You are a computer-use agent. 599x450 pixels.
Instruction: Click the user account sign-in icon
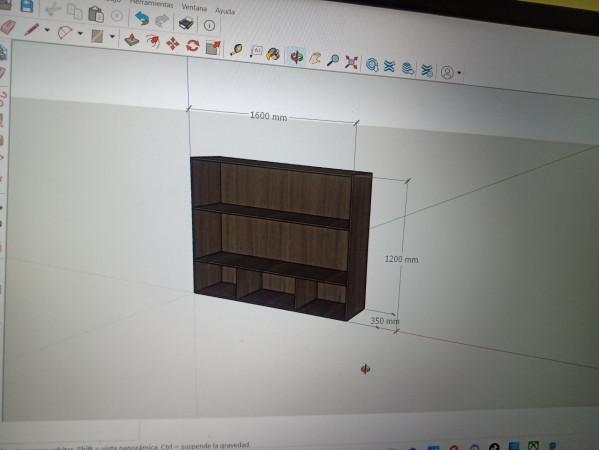tap(447, 72)
